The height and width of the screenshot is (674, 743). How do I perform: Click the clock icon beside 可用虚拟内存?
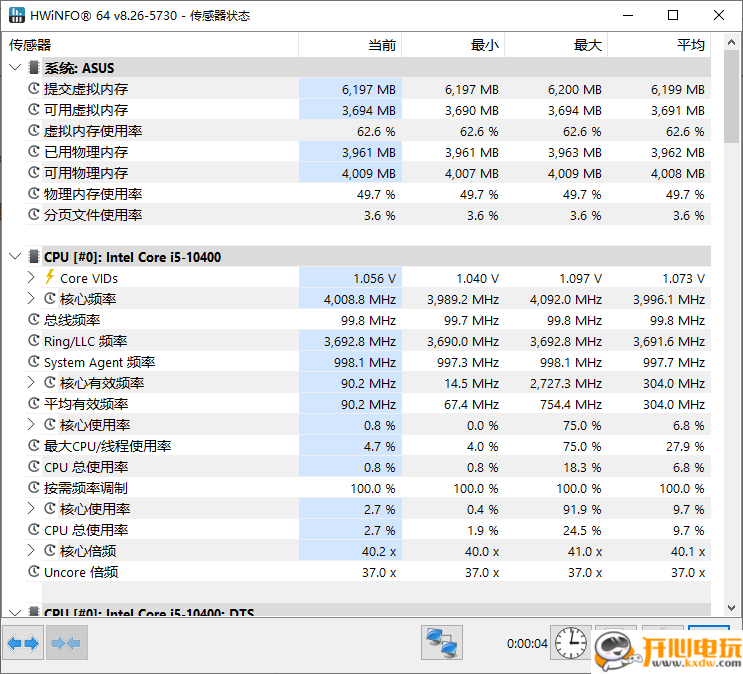(x=34, y=109)
